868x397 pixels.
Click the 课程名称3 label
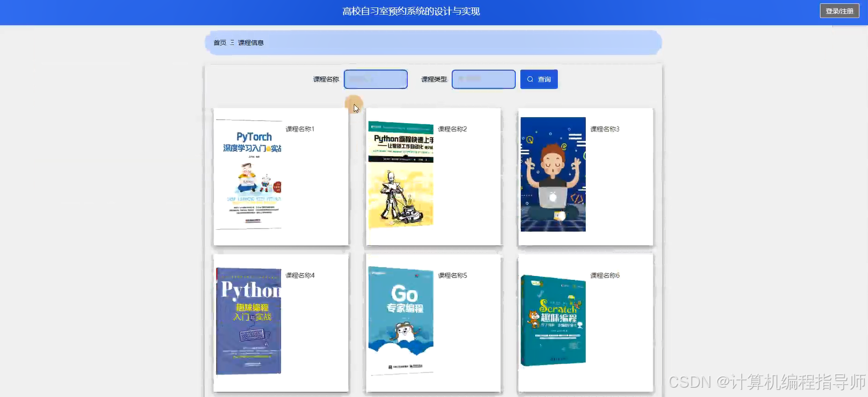coord(605,129)
